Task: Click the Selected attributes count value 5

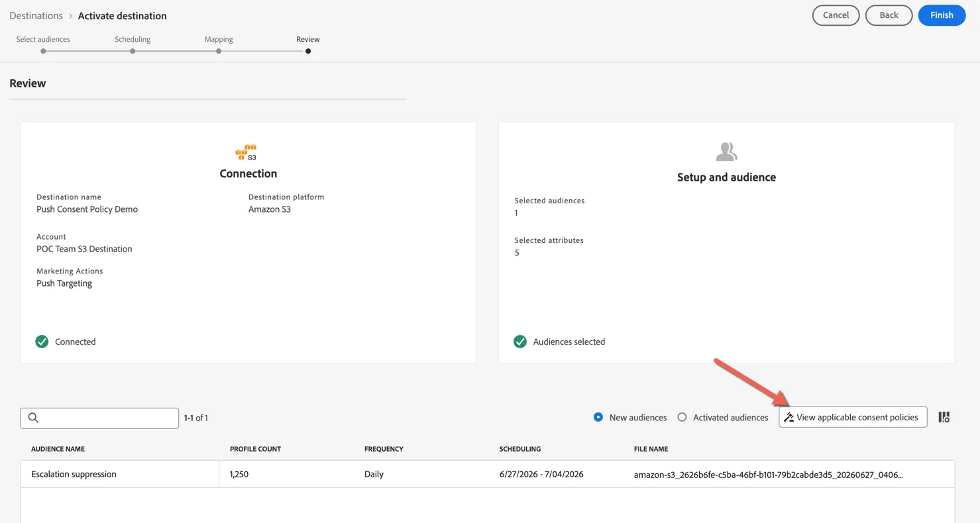Action: click(x=517, y=253)
